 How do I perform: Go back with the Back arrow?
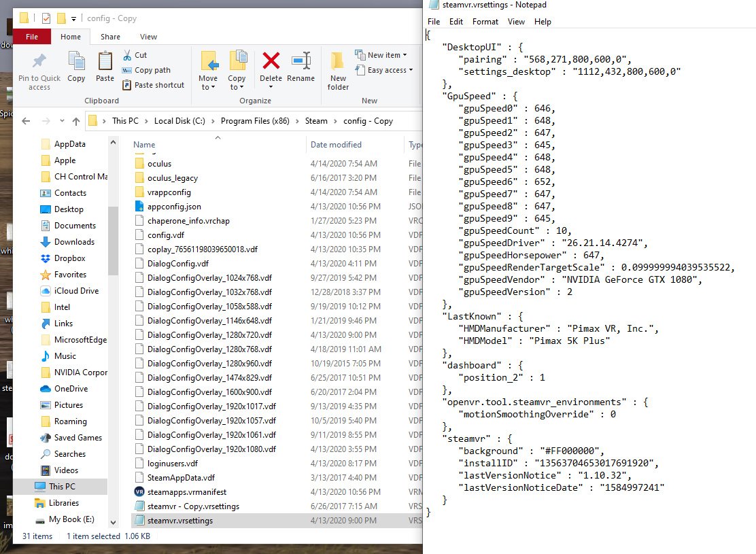pyautogui.click(x=26, y=121)
